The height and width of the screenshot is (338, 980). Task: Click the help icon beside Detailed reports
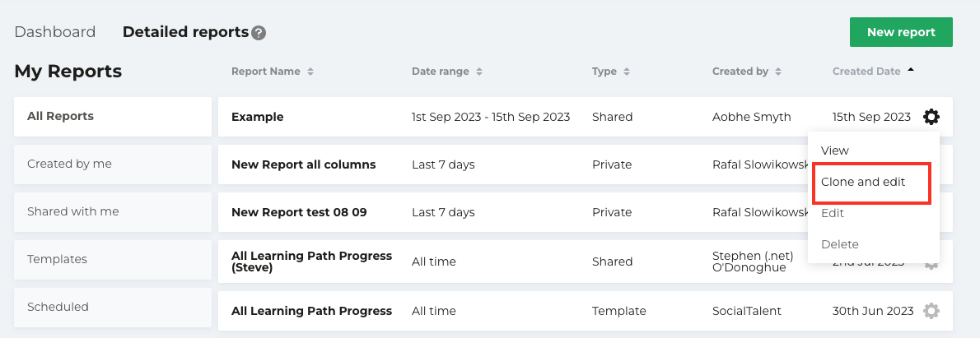click(259, 33)
